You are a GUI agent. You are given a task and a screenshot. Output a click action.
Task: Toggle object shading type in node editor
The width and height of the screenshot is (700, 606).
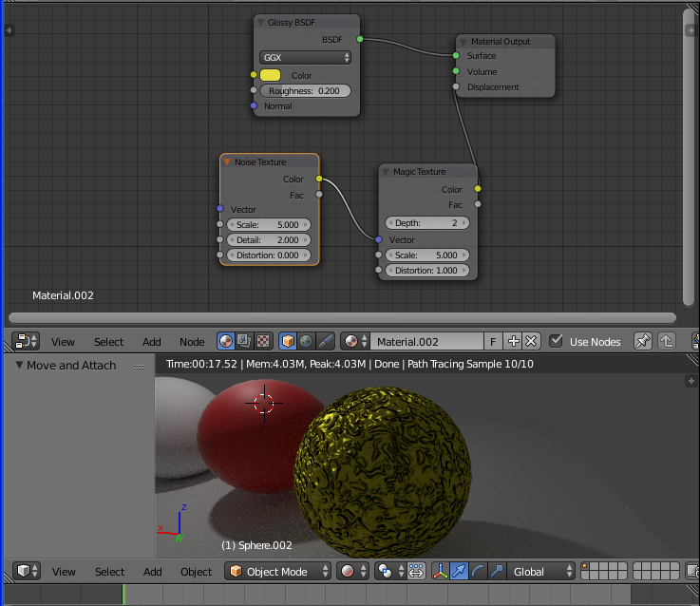tap(289, 341)
